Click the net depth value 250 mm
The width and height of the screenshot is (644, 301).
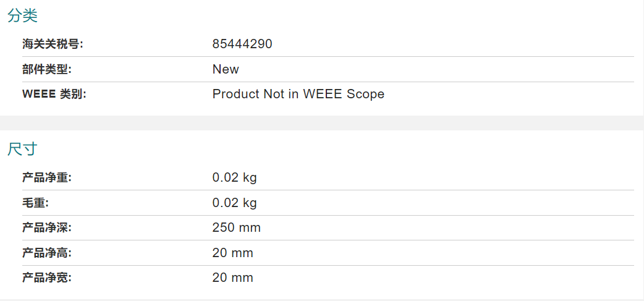[237, 228]
